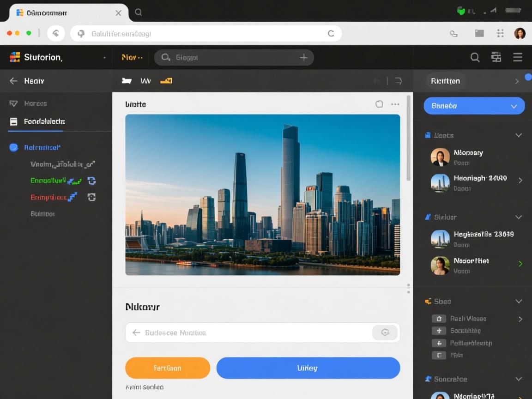Image resolution: width=532 pixels, height=399 pixels.
Task: Open the hamburger menu icon
Action: (518, 57)
